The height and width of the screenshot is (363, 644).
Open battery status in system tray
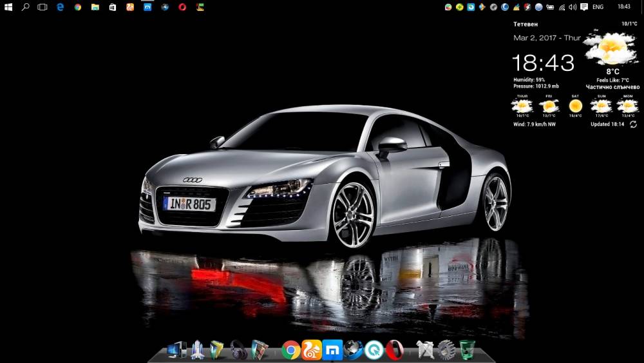550,7
